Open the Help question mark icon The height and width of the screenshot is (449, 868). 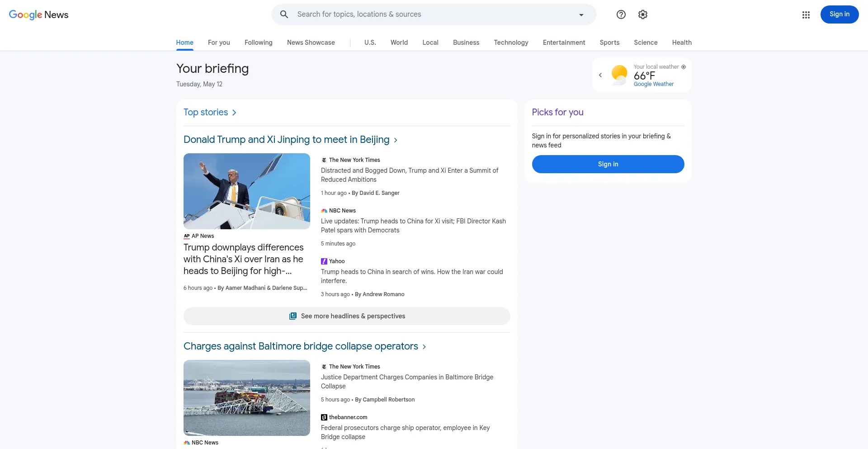click(x=621, y=14)
